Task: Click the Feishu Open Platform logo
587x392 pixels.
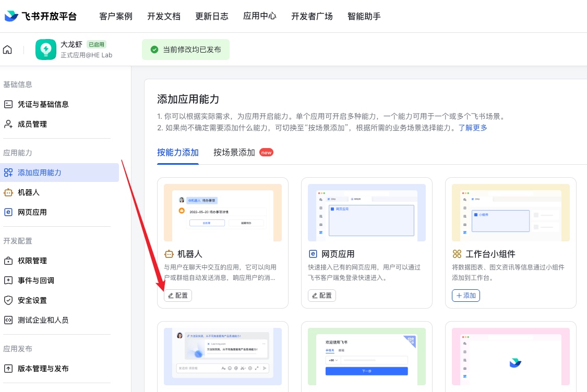Action: [x=40, y=16]
